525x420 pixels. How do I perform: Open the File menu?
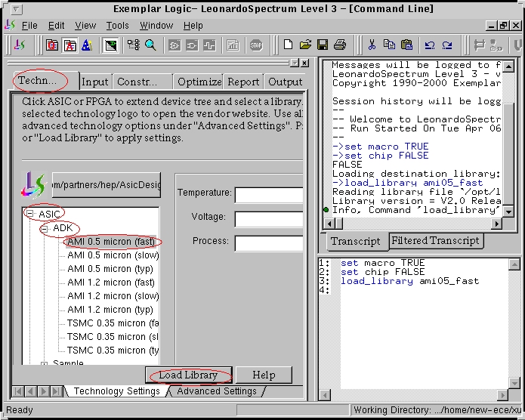[29, 26]
